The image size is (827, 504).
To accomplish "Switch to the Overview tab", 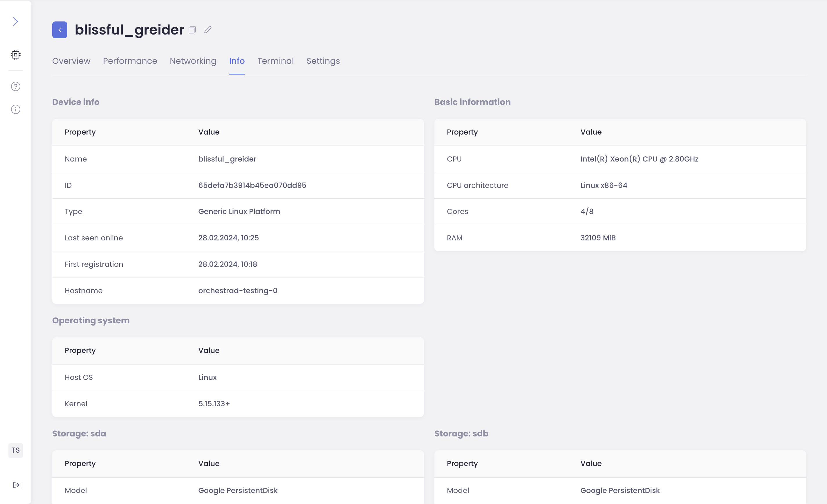I will [71, 61].
